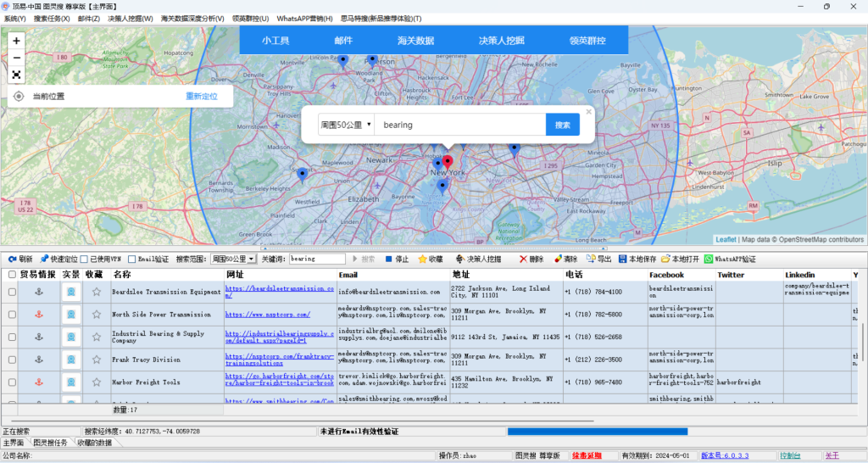
Task: Delete entries with the 删除 icon
Action: [523, 259]
